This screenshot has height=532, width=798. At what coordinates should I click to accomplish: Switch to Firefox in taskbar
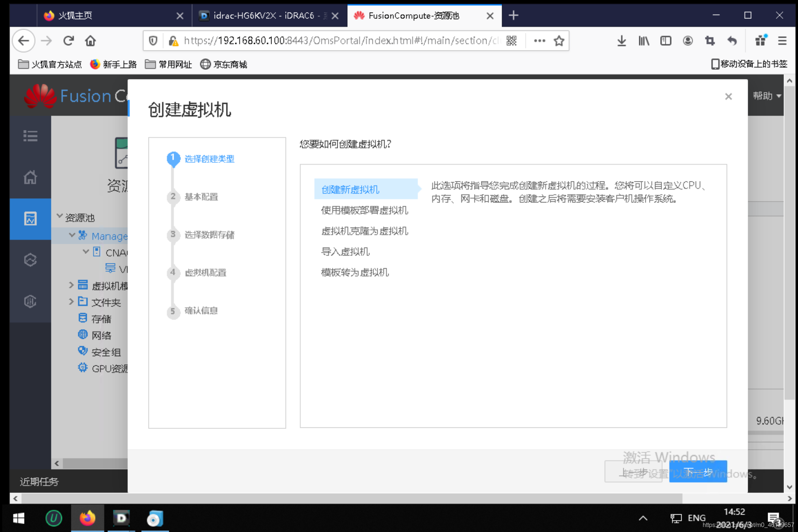88,518
